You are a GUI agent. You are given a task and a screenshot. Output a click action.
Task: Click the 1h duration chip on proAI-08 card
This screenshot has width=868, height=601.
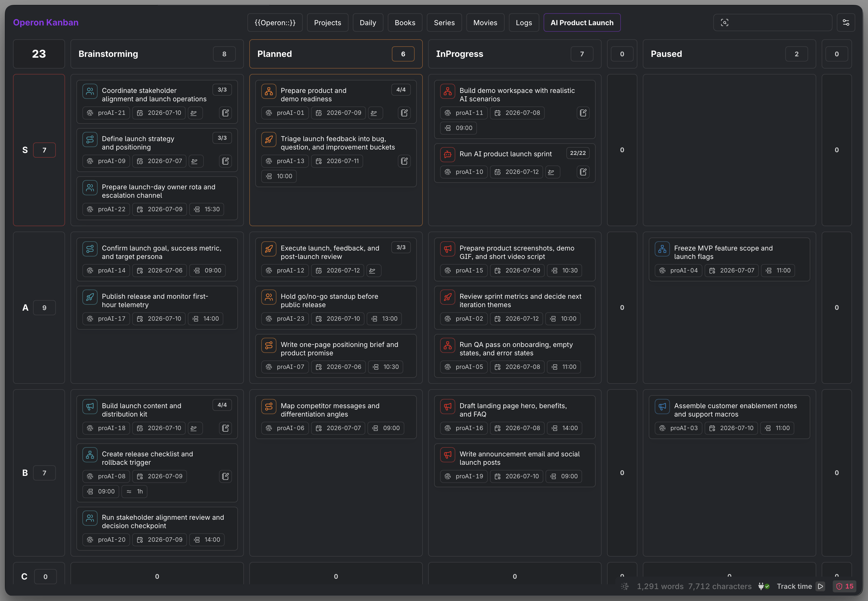(134, 491)
